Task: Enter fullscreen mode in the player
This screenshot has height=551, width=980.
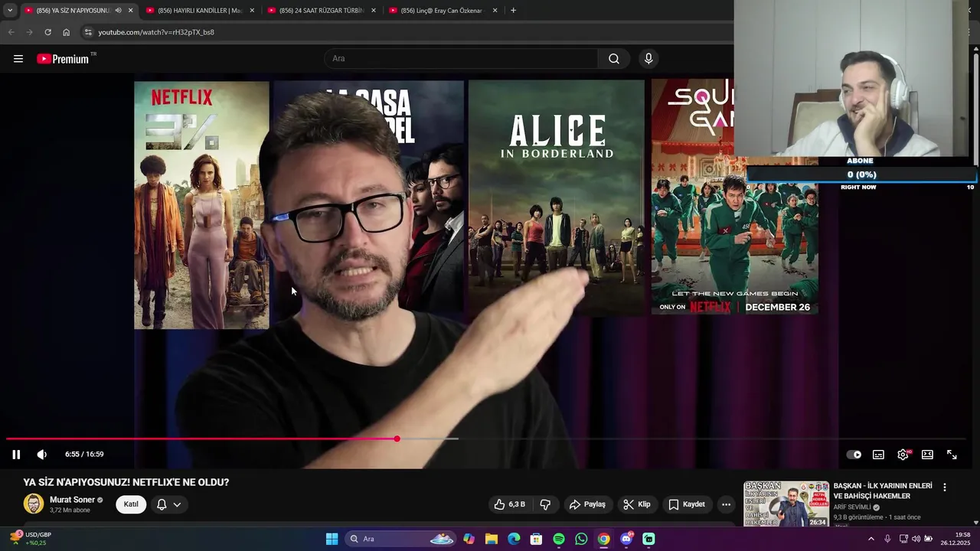Action: [x=952, y=455]
